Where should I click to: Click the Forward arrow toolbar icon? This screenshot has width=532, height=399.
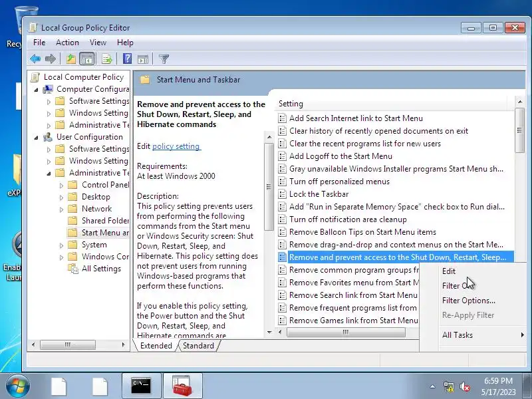(51, 59)
